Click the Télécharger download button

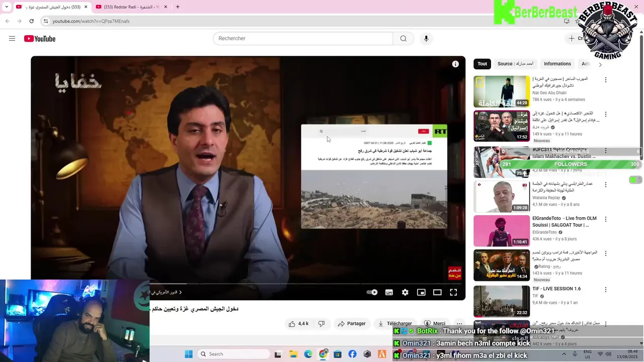(x=395, y=324)
